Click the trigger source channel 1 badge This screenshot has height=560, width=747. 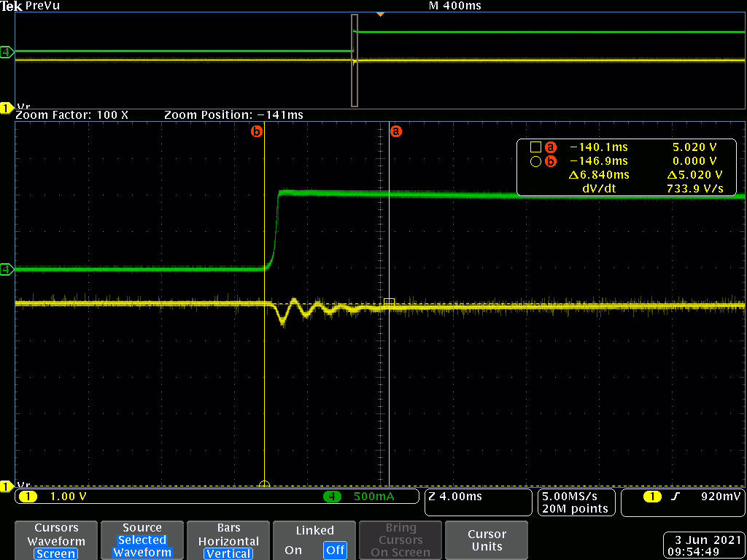click(x=652, y=497)
